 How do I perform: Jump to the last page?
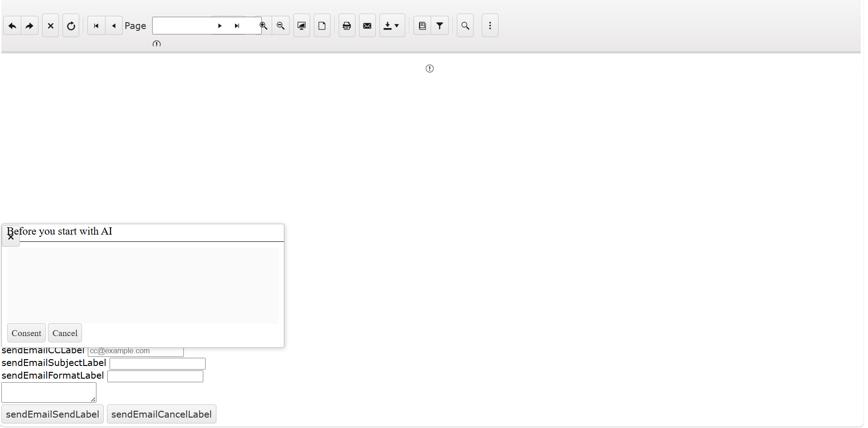click(237, 26)
